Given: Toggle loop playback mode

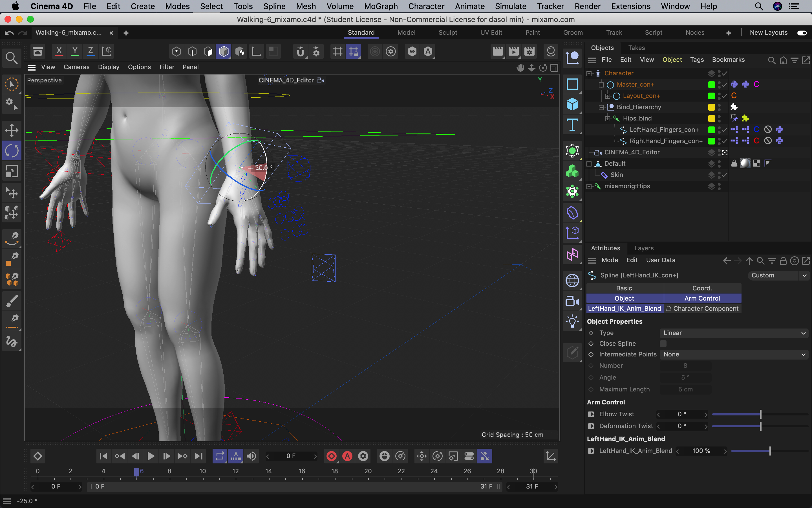Looking at the screenshot, I should click(220, 456).
